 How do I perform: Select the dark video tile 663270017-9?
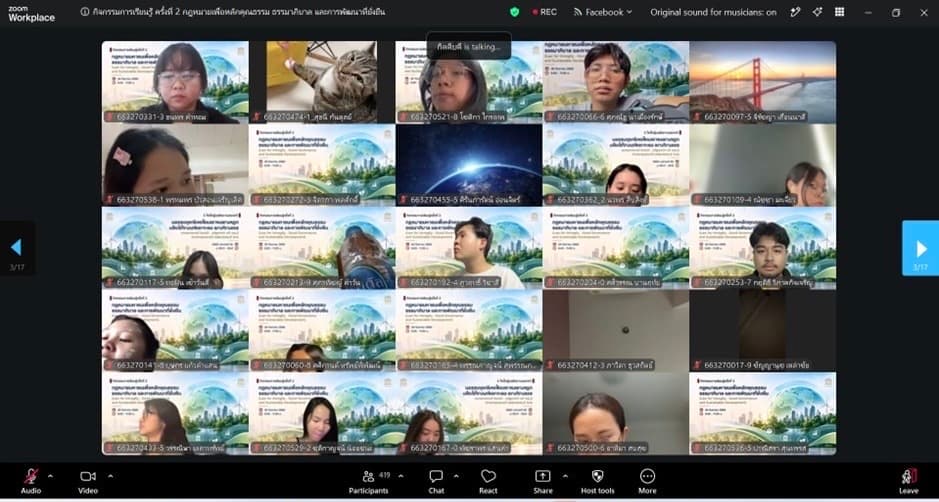click(x=763, y=331)
